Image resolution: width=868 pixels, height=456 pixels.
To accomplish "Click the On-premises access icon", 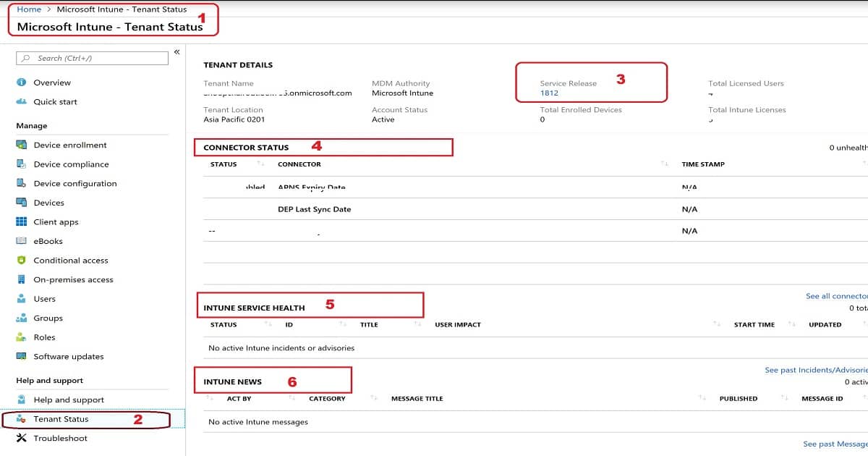I will point(20,279).
